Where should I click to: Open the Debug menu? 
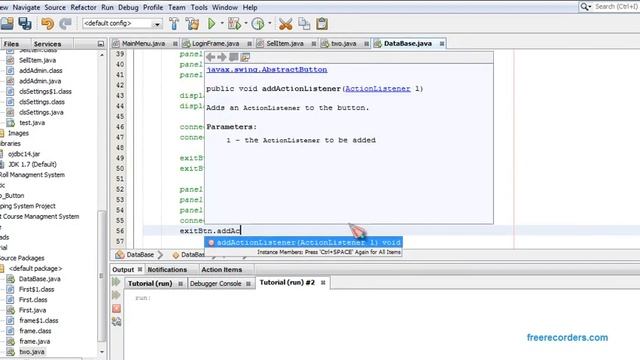(x=128, y=7)
